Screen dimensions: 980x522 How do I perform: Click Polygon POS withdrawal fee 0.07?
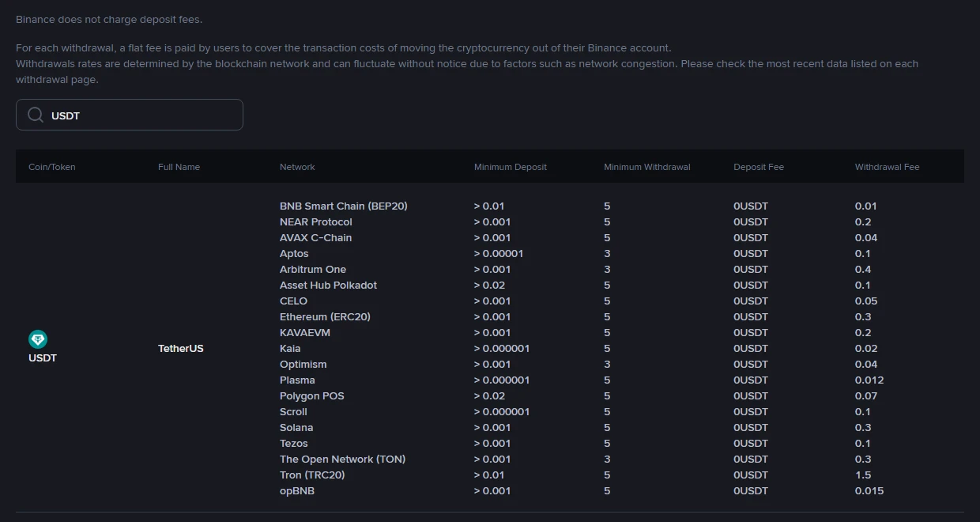tap(866, 396)
